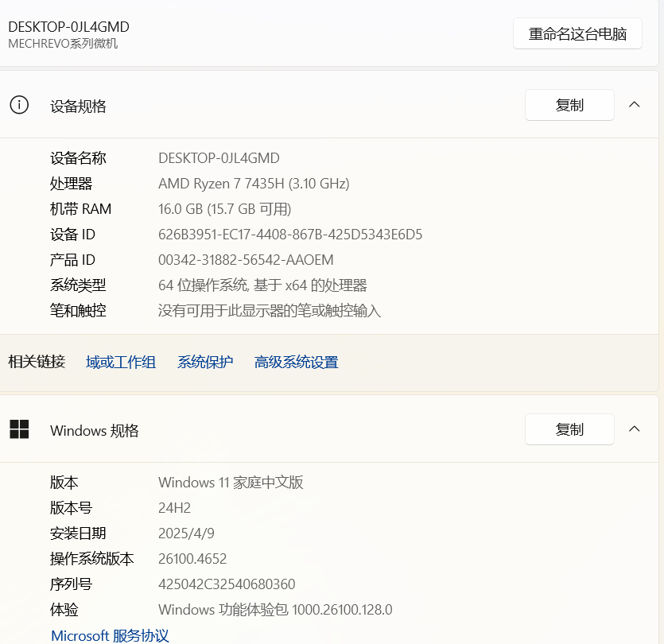The image size is (664, 644).
Task: Click the 系统类型 label
Action: tap(78, 285)
